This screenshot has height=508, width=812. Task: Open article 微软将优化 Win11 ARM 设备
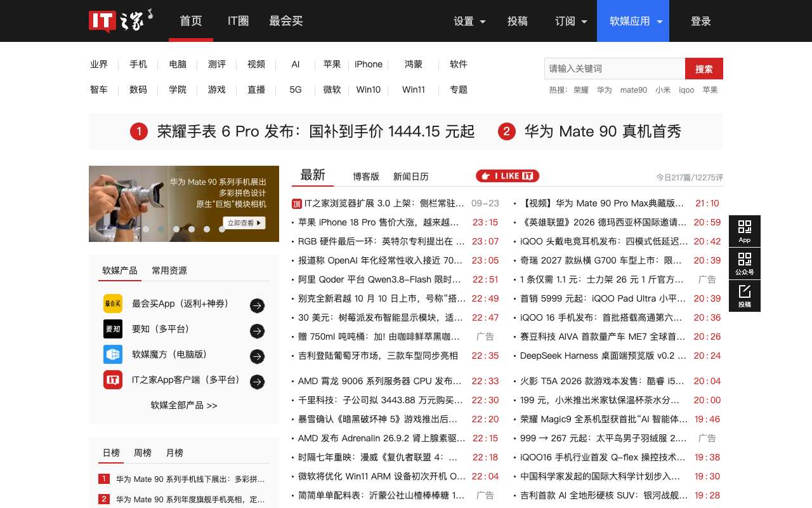pos(381,476)
